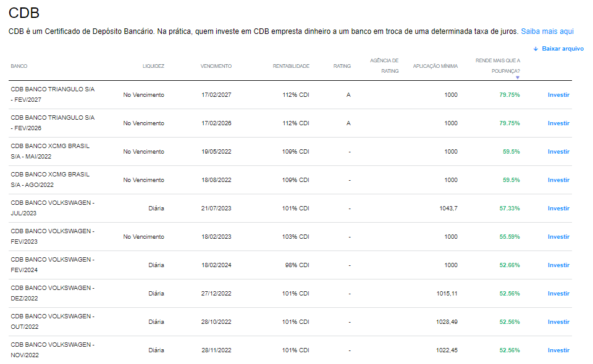Viewport: 593px width, 364px height.
Task: Invest in CDB Banco Volkswagen DEZ/2022
Action: 558,294
